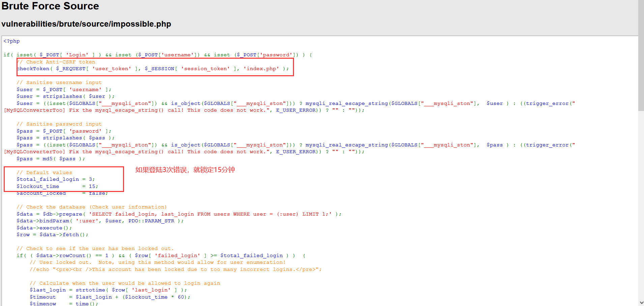Click the 'if( ( $data->rowCount() == 1 )' line
The width and height of the screenshot is (644, 306).
coord(161,256)
